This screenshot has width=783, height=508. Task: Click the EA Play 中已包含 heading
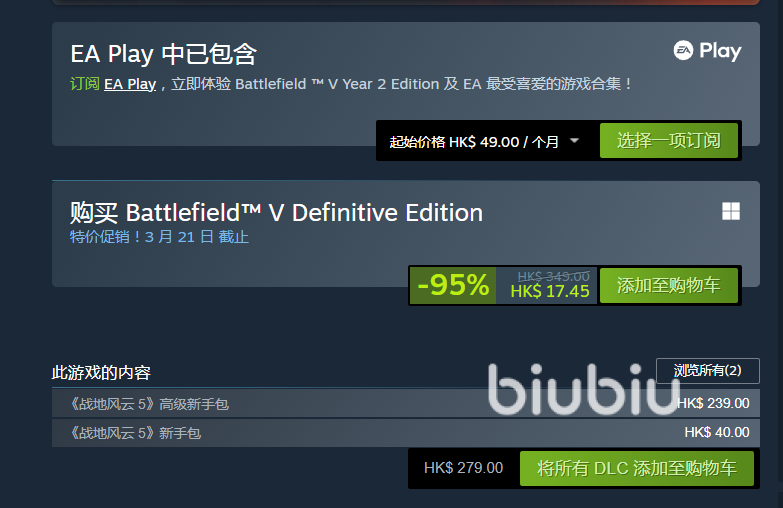(x=163, y=54)
